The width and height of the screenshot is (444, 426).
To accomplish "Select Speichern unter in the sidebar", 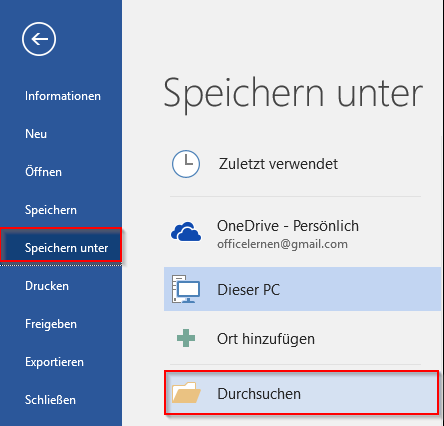I will pyautogui.click(x=61, y=248).
